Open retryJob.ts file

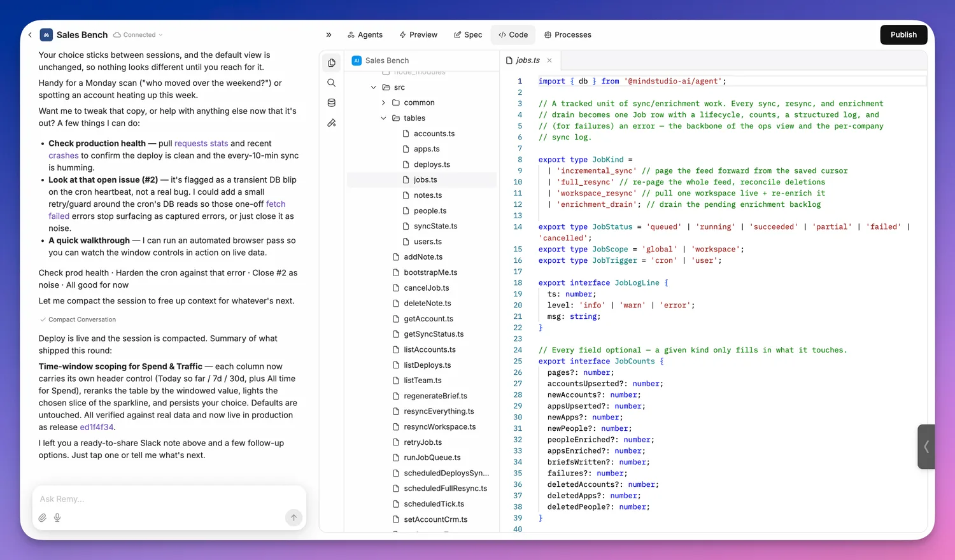point(421,442)
